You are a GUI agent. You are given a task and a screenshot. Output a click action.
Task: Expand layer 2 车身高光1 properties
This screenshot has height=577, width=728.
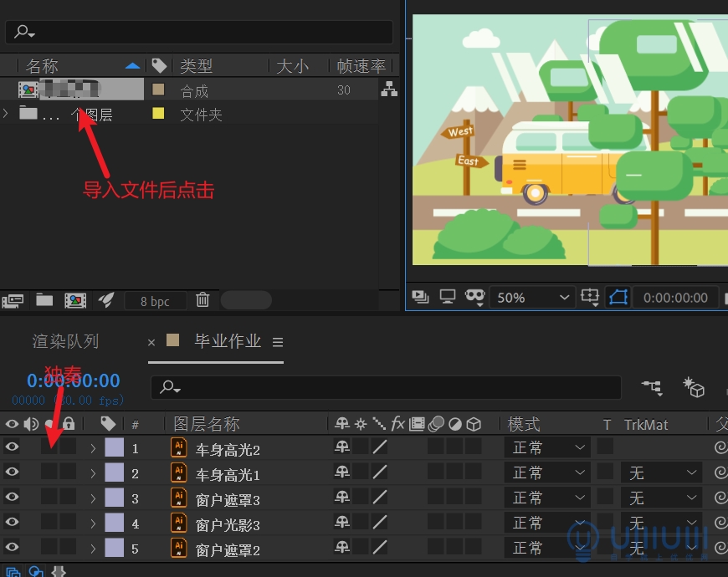tap(93, 473)
